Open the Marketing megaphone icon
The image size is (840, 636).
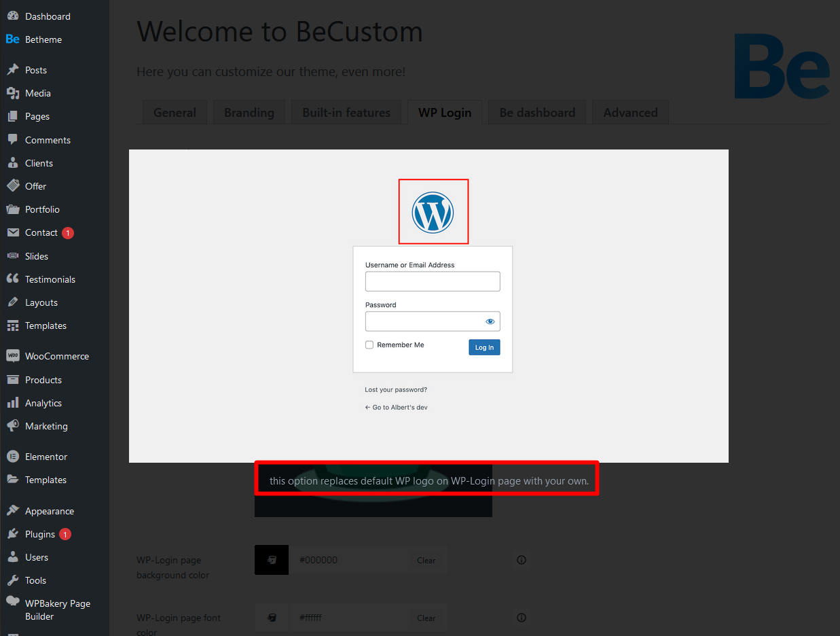[12, 426]
